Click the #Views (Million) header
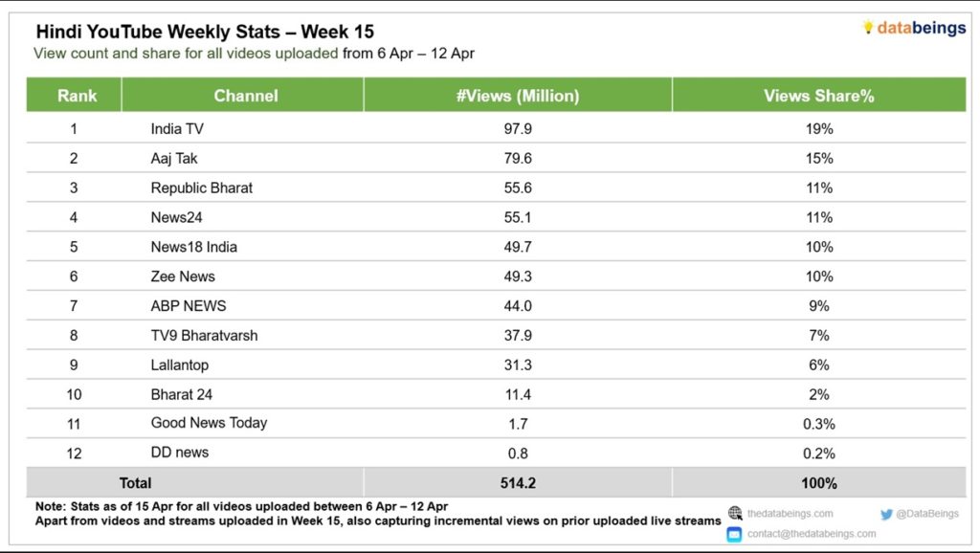This screenshot has height=553, width=980. coord(518,95)
